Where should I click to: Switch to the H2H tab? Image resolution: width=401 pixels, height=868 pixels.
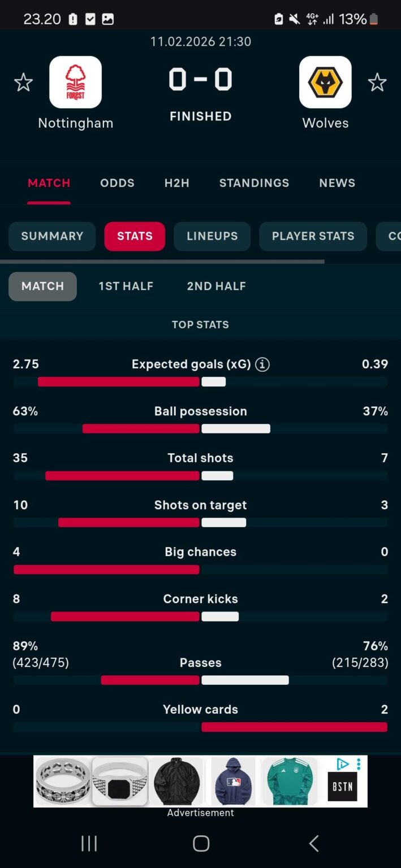pos(176,183)
